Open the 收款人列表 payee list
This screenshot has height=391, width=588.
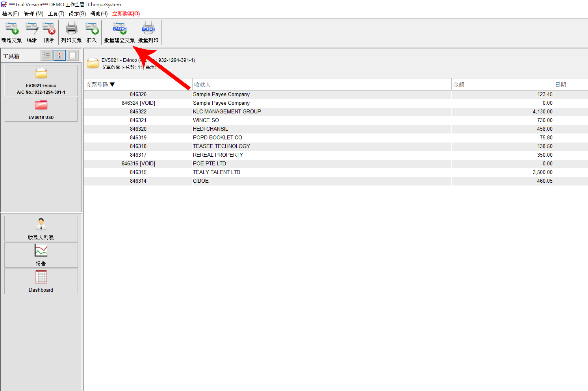click(x=41, y=228)
